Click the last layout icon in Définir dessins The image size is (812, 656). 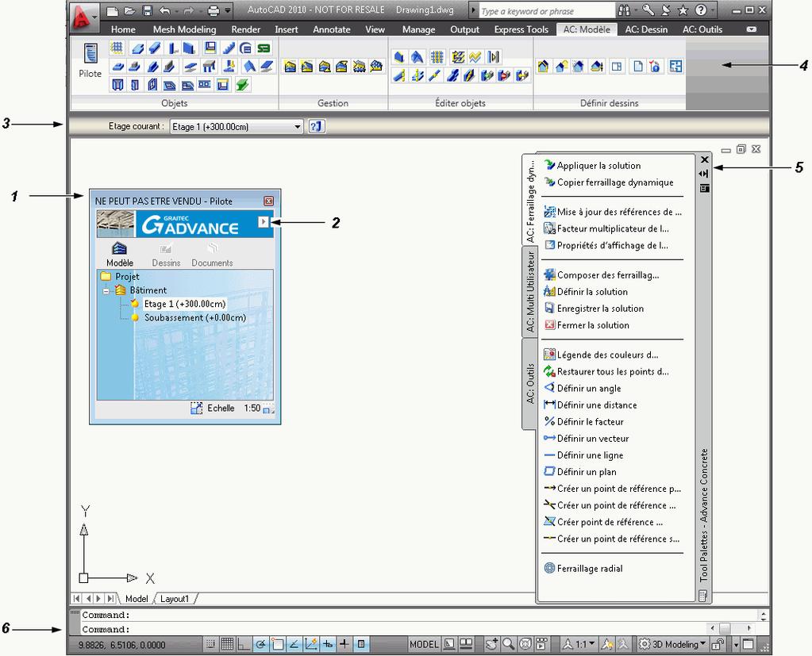[x=675, y=66]
